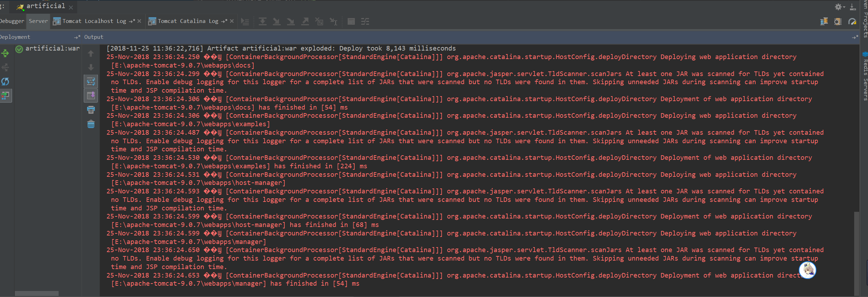Screen dimensions: 868x297
Task: Click the speedometer profiler icon at top right
Action: (852, 22)
